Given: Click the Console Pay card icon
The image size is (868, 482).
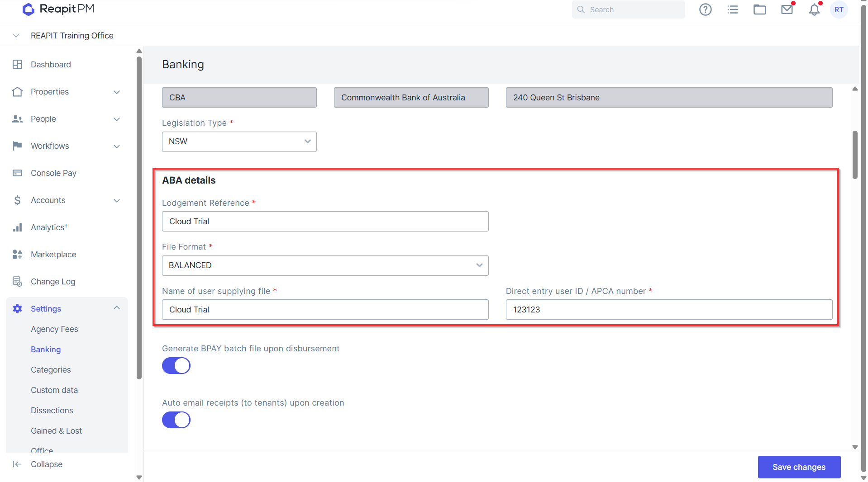Looking at the screenshot, I should [17, 173].
